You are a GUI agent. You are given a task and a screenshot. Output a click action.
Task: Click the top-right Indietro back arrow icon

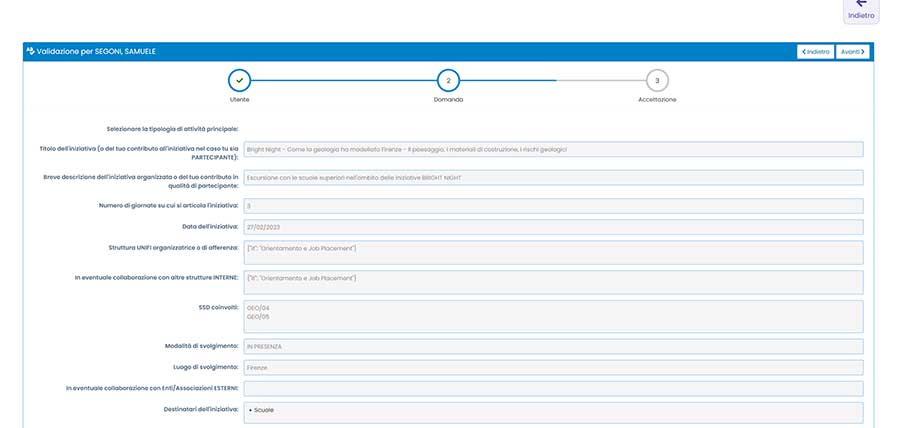(860, 4)
